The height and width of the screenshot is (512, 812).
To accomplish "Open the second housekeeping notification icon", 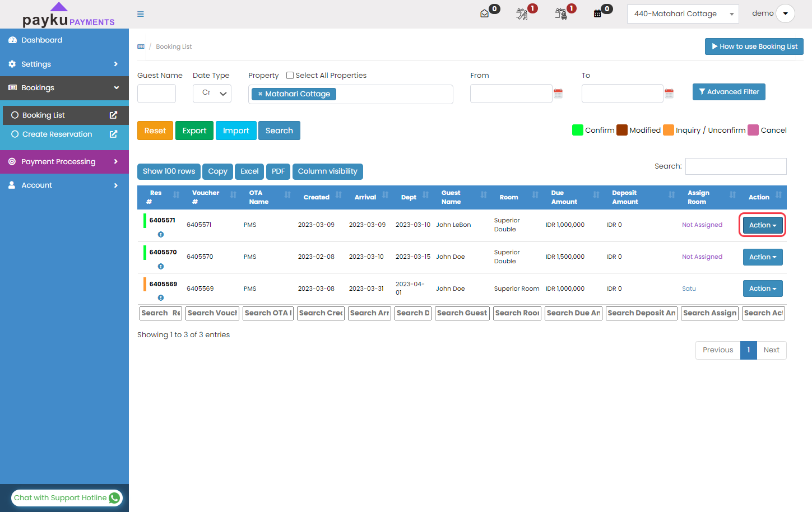I will [x=560, y=14].
